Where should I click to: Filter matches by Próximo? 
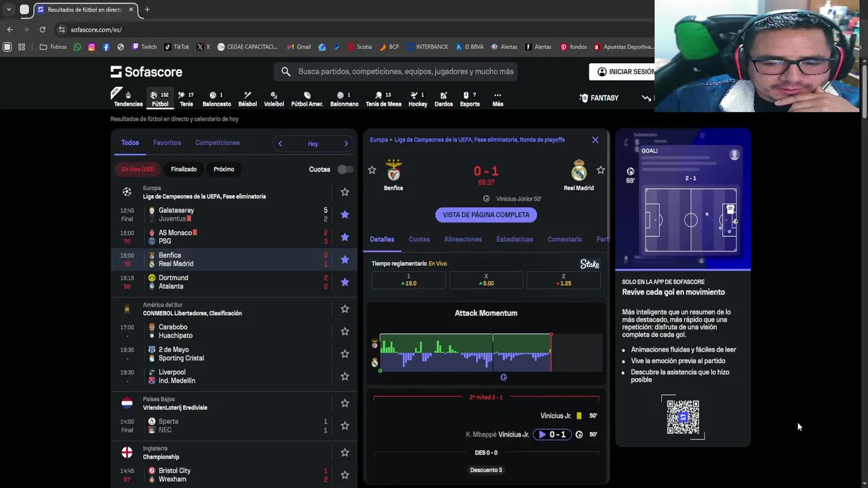(x=224, y=169)
